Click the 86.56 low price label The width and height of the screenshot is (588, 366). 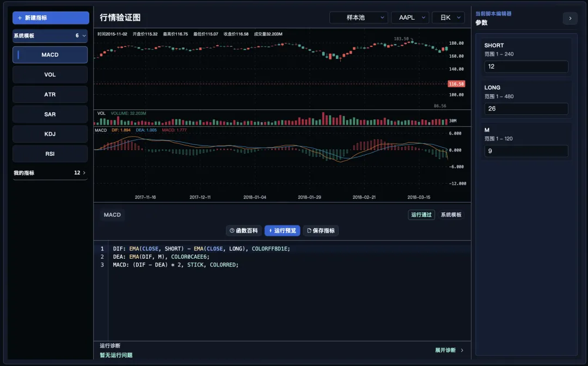pos(440,106)
